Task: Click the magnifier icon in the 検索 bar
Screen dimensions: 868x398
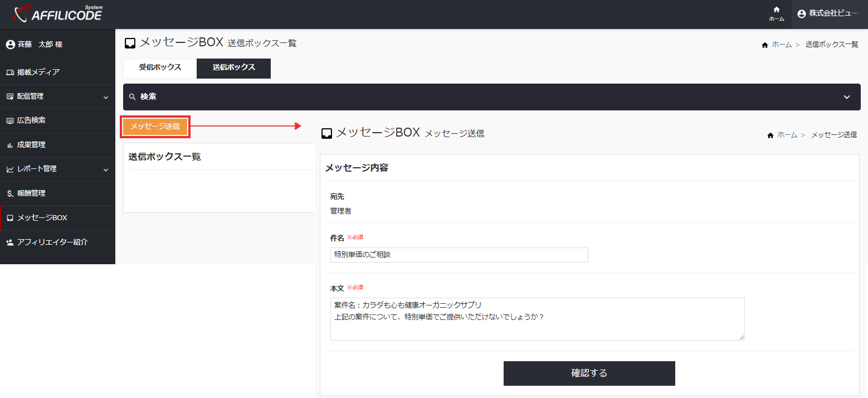Action: point(132,96)
